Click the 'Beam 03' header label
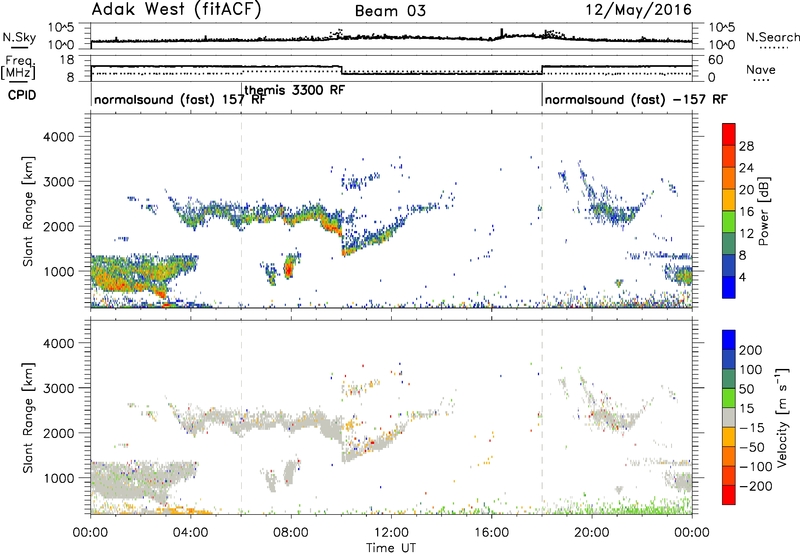 (390, 11)
